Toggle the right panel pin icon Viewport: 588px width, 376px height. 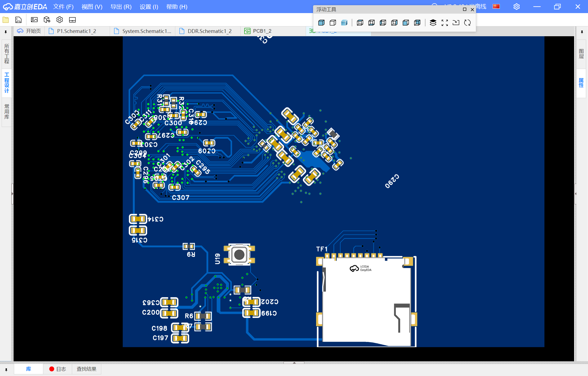point(582,32)
